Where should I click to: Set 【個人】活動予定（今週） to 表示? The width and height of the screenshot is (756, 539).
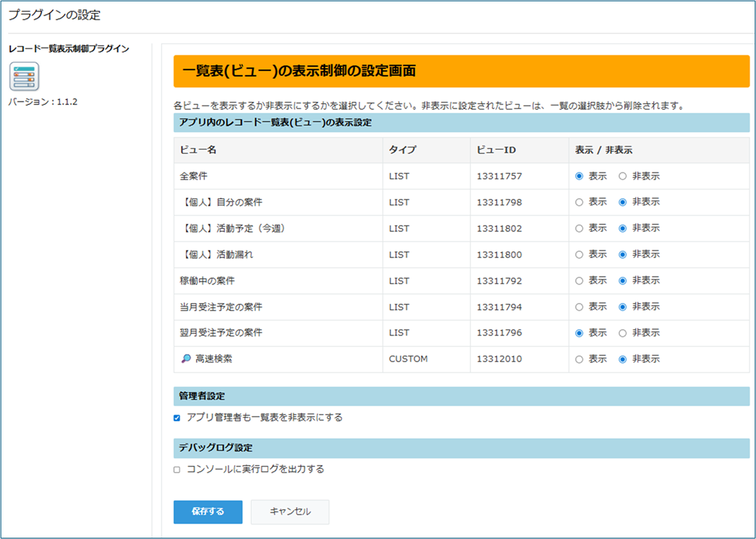click(579, 228)
